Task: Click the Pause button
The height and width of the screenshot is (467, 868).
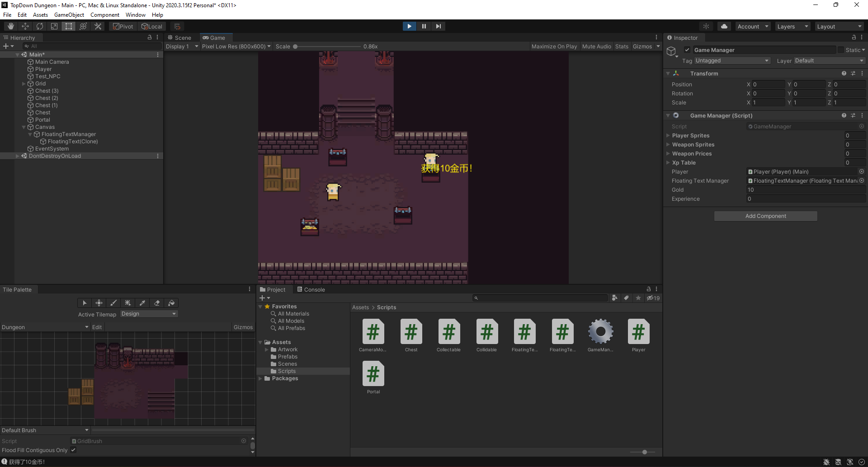Action: (424, 26)
